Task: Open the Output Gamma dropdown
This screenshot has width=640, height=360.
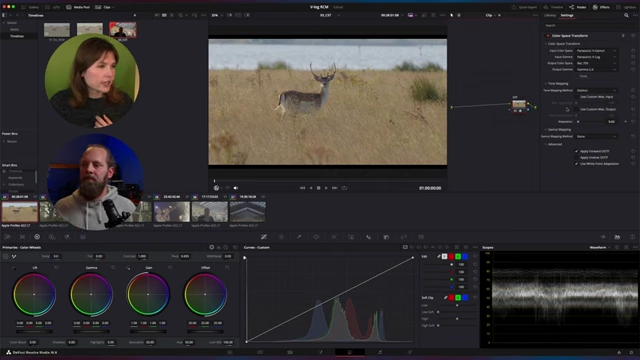Action: (x=596, y=69)
